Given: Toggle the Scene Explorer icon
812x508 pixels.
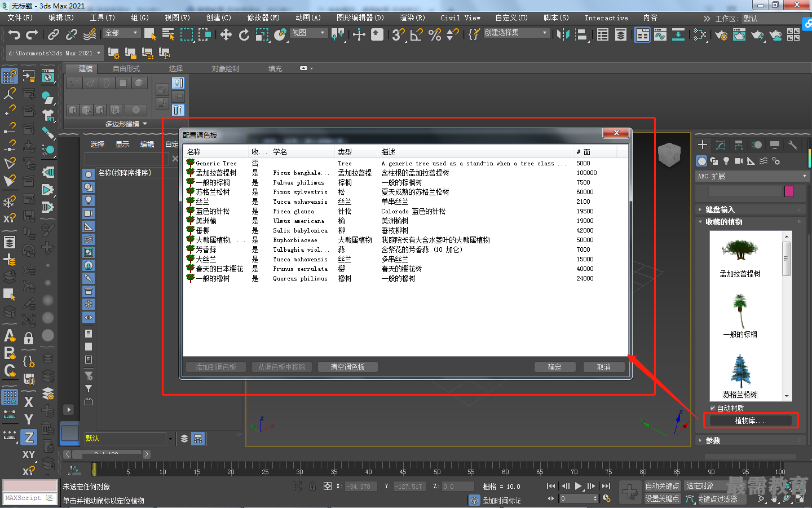Looking at the screenshot, I should [x=603, y=35].
